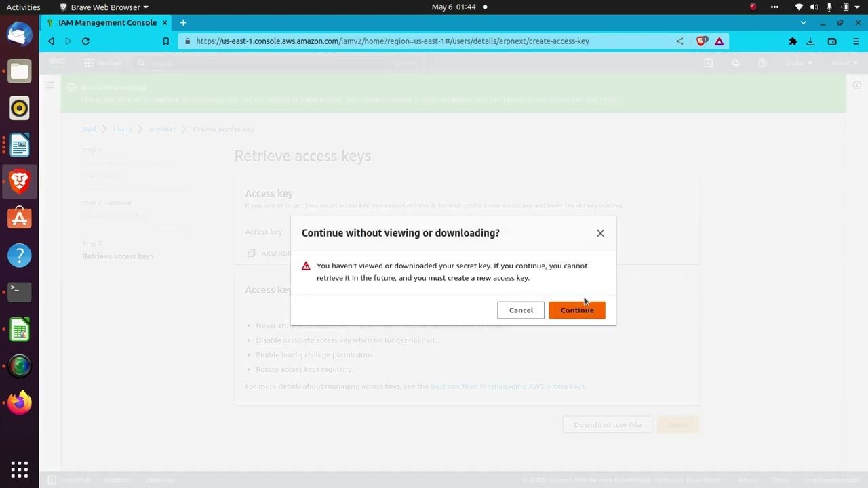Open Ubuntu Software from the dock
Viewport: 868px width, 488px height.
point(20,218)
